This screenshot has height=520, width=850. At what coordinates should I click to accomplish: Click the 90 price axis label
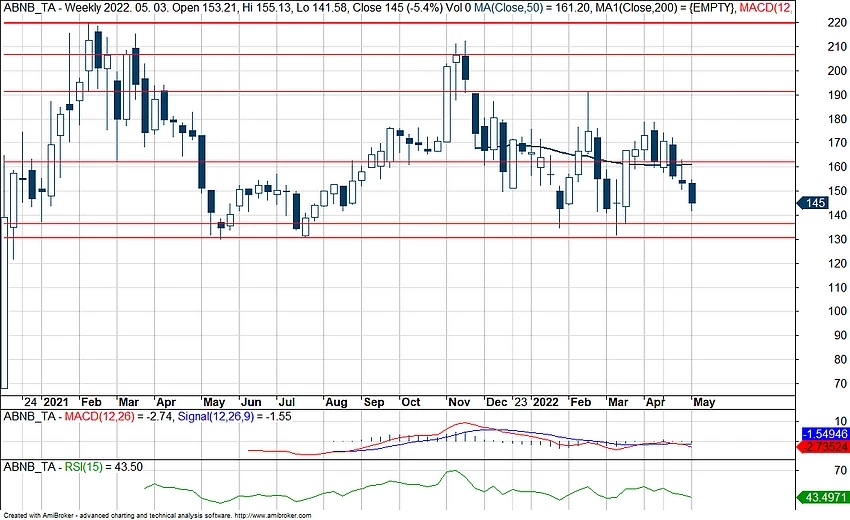pos(841,335)
